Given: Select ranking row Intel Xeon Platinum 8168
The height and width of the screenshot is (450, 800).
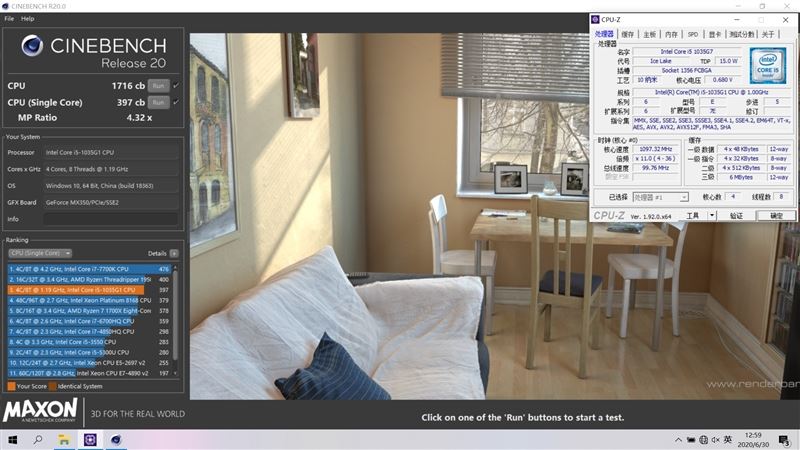Looking at the screenshot, I should [x=89, y=300].
